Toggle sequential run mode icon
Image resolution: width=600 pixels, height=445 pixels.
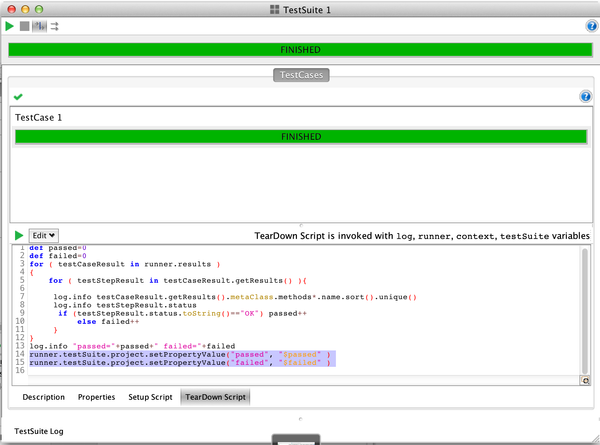(x=39, y=26)
